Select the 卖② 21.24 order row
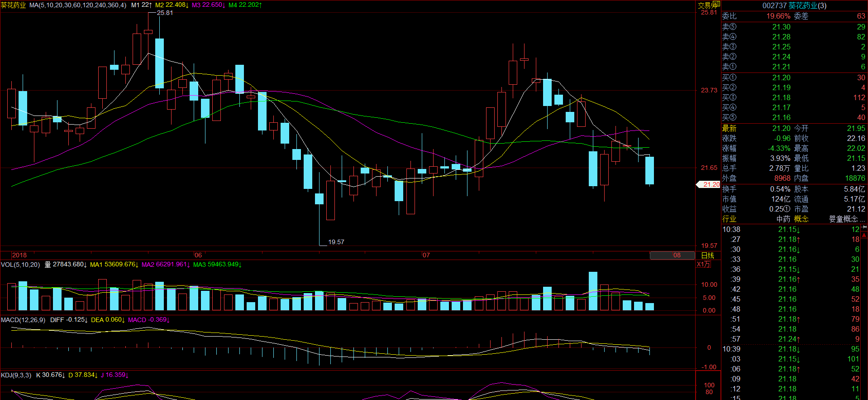Image resolution: width=868 pixels, height=400 pixels. [x=794, y=57]
